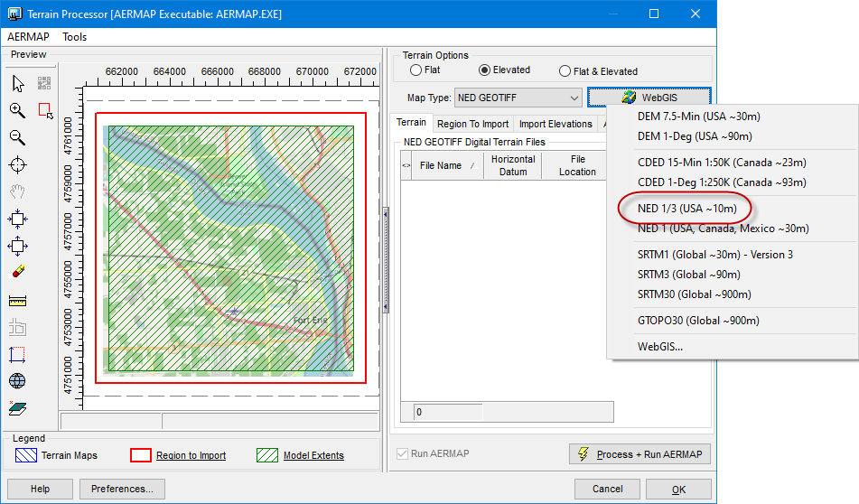Choose SRTM30 (Global ~900m)
This screenshot has width=859, height=504.
click(694, 294)
